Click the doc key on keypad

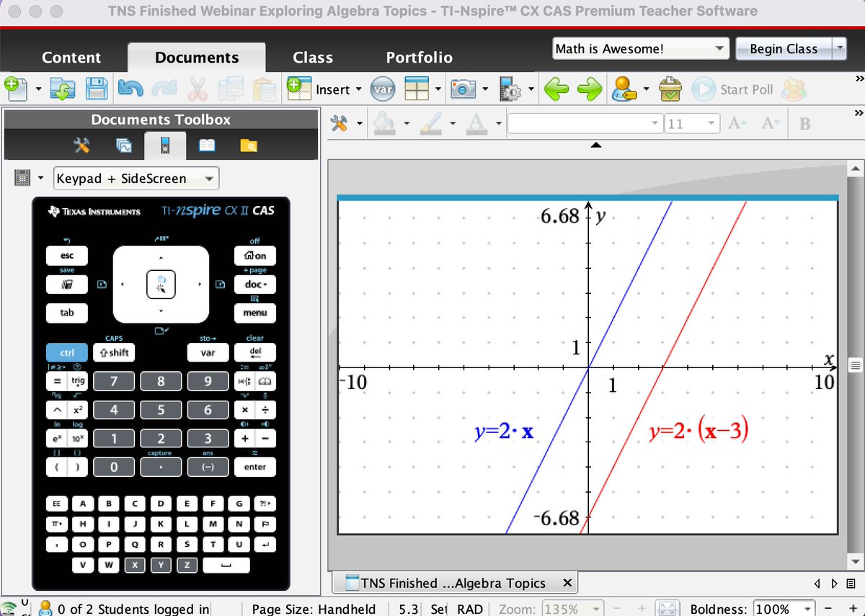[255, 284]
